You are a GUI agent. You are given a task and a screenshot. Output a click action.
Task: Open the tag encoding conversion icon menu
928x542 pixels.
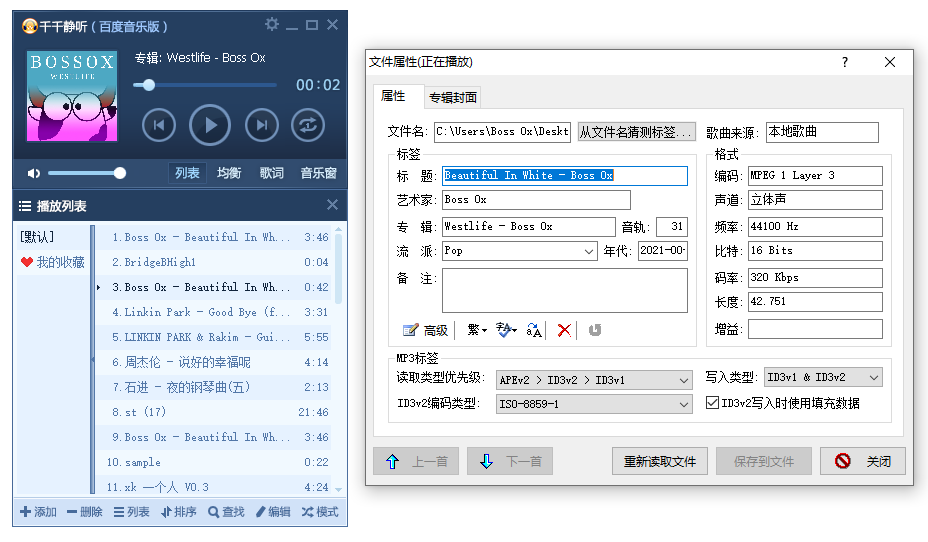tap(506, 330)
